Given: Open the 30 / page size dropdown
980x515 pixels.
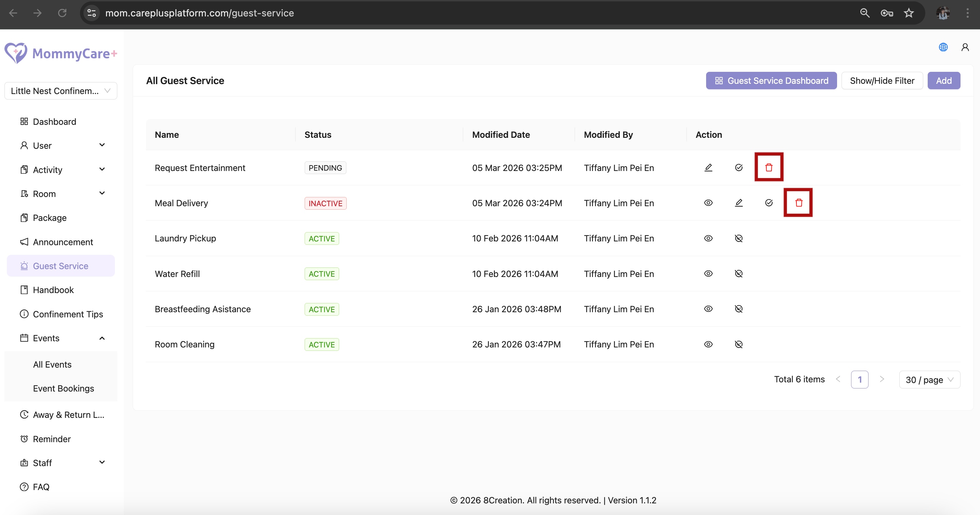Looking at the screenshot, I should 929,380.
